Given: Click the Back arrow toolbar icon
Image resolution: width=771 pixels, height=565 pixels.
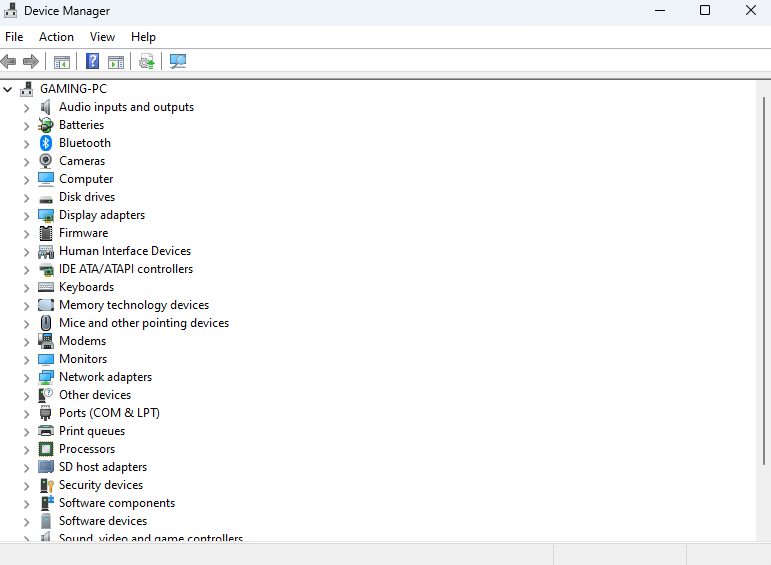Looking at the screenshot, I should (9, 61).
